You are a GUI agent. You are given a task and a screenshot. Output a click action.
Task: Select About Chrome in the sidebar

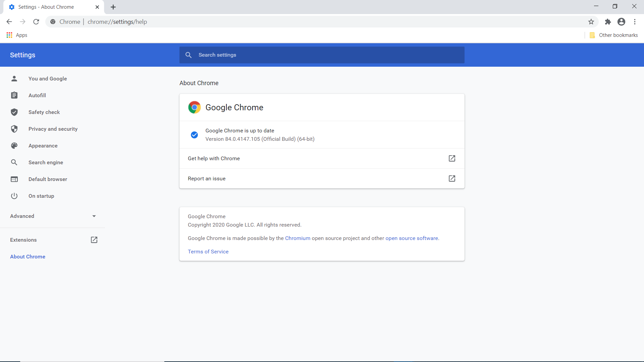tap(28, 256)
